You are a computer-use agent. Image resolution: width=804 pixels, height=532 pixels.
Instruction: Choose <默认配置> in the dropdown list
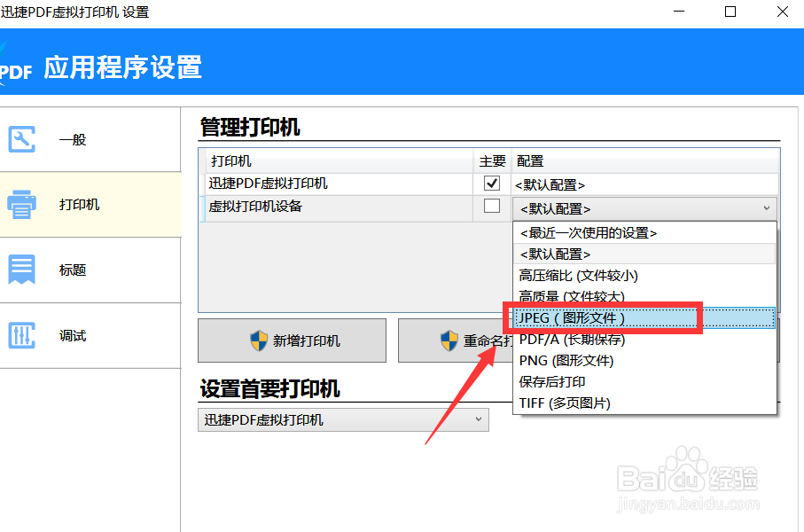tap(644, 254)
